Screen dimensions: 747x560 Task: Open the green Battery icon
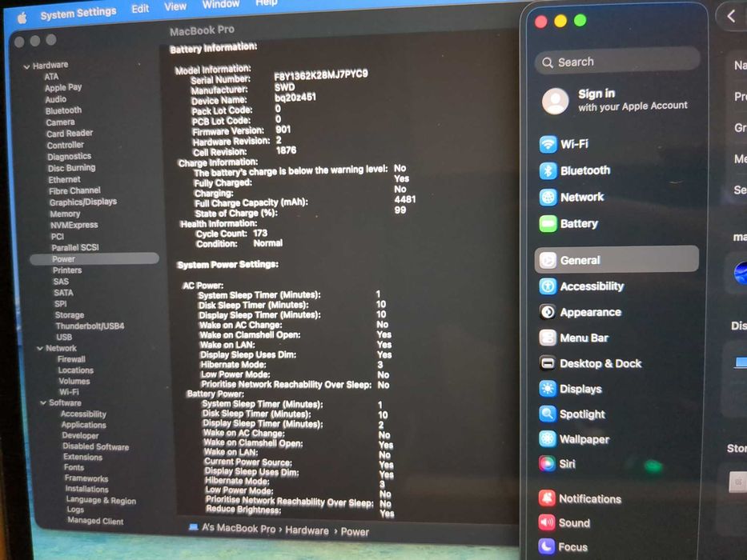[x=548, y=224]
